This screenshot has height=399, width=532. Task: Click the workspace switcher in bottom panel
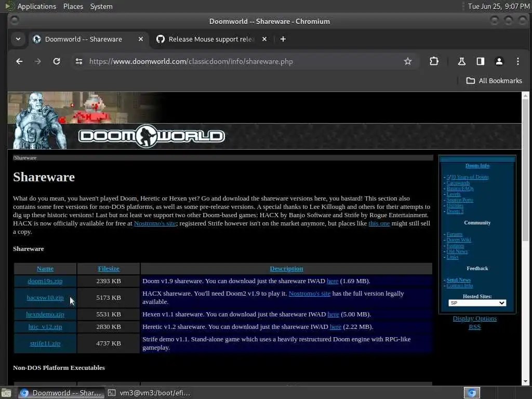472,393
